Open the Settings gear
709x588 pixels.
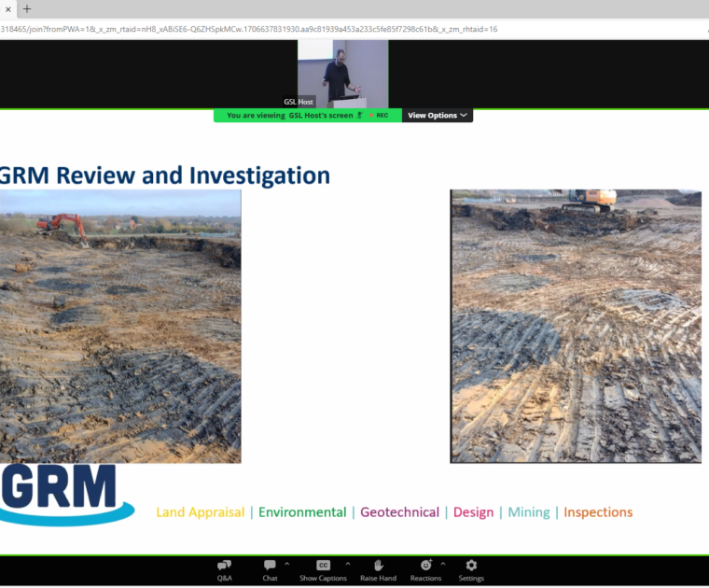tap(471, 570)
